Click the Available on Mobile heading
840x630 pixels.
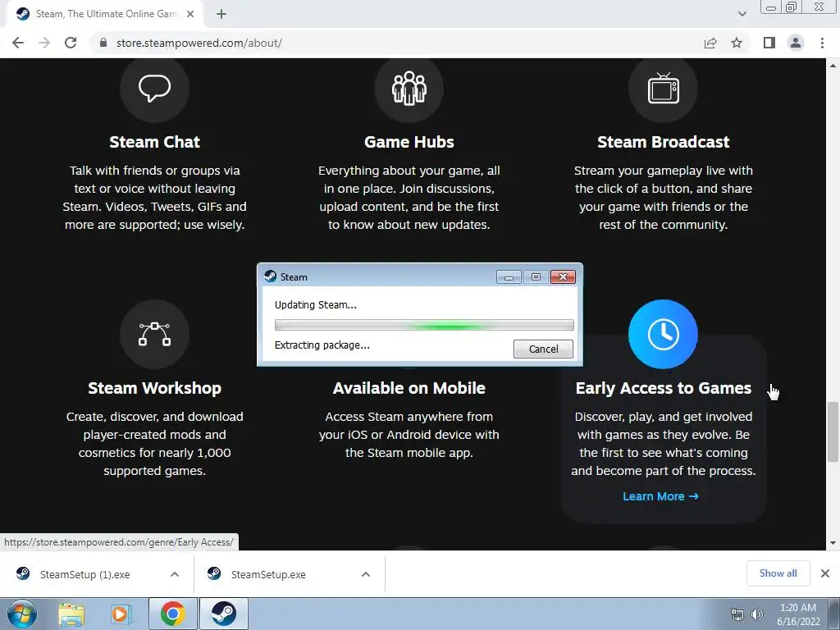[409, 388]
